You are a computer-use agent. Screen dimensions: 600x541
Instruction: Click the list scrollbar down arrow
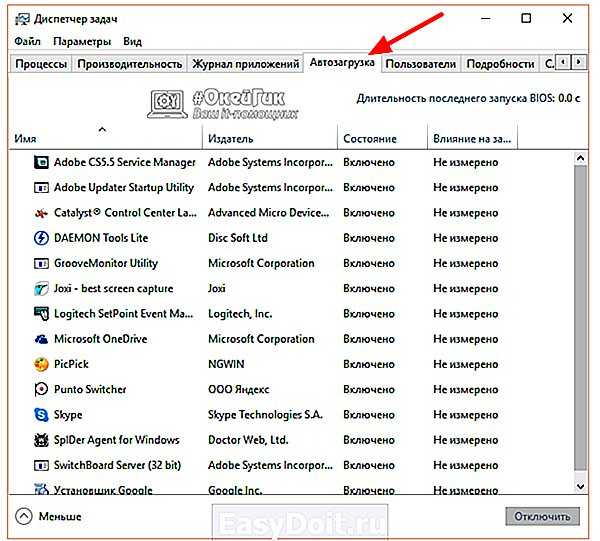pyautogui.click(x=580, y=487)
